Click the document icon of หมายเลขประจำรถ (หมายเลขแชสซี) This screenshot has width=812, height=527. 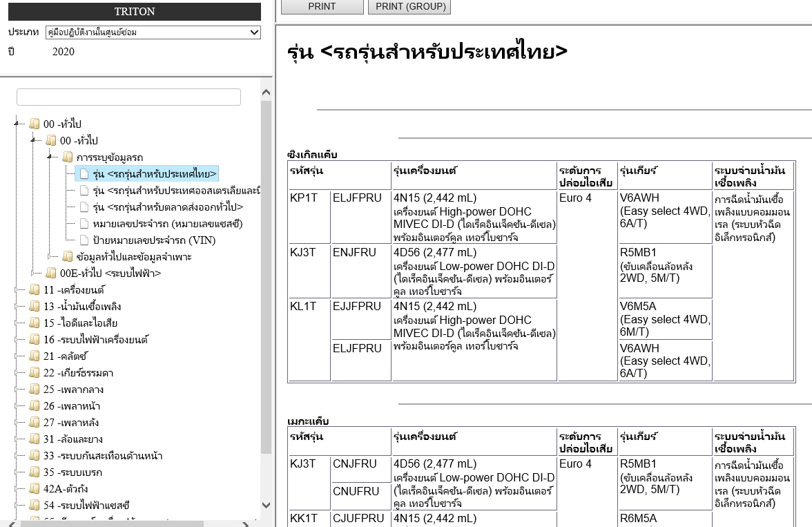click(x=84, y=223)
